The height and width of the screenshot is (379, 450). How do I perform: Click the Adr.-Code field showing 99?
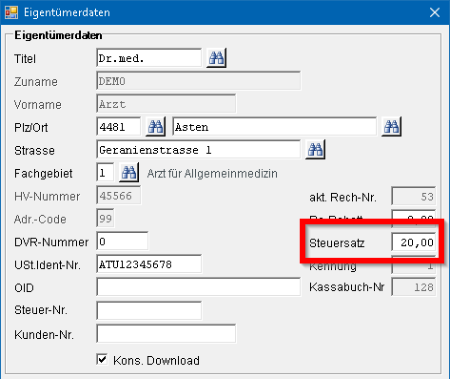[105, 219]
